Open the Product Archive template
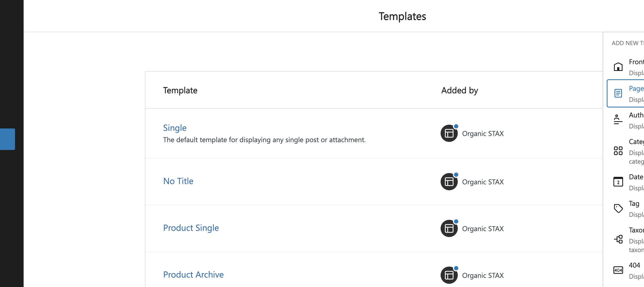 (193, 275)
